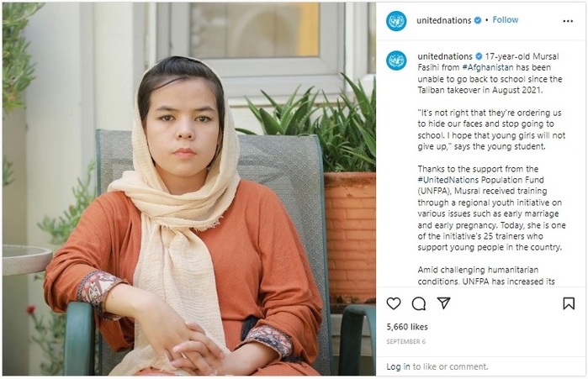Click the 'to like or comment' field

(450, 366)
